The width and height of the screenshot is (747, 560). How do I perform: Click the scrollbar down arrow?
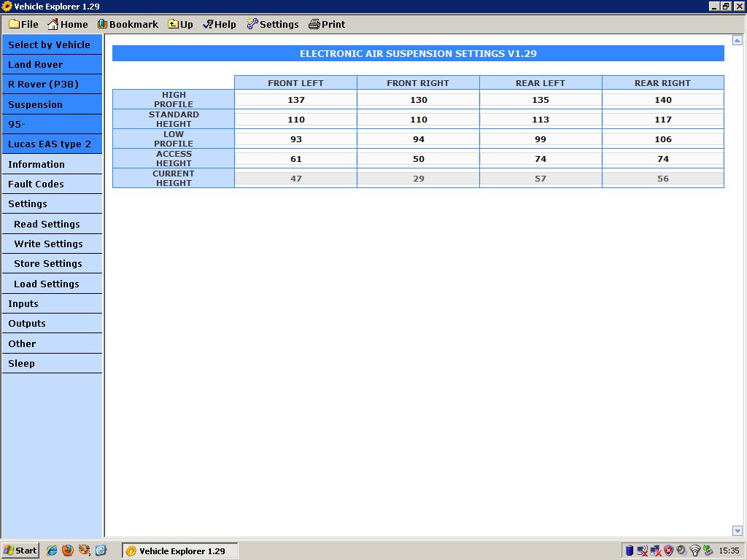click(x=737, y=531)
